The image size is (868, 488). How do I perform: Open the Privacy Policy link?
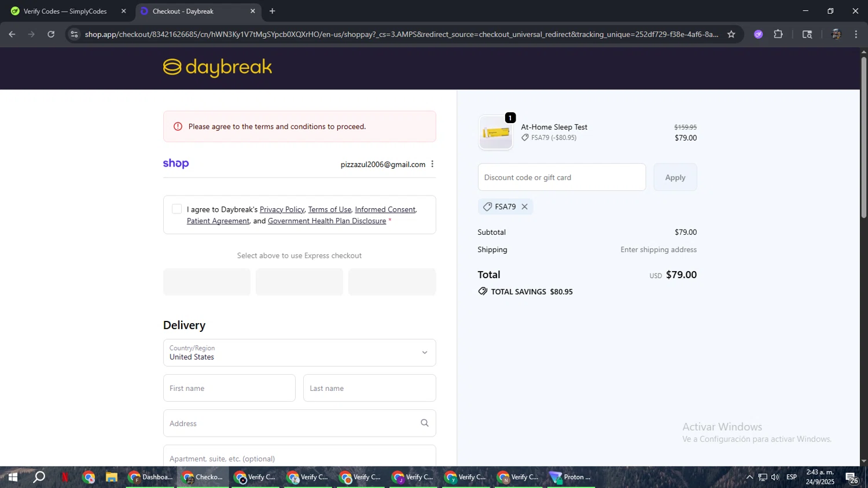pyautogui.click(x=282, y=209)
